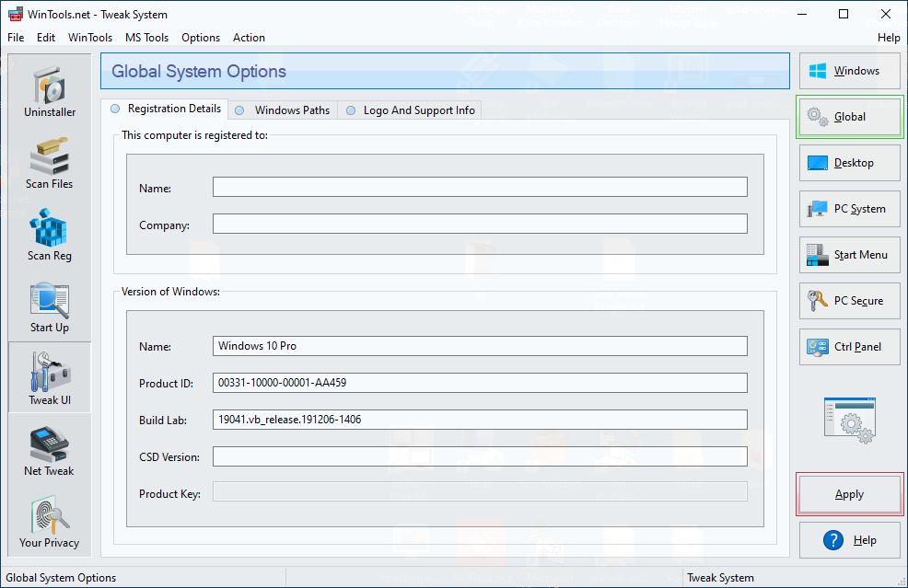Open the WinTools menu

[89, 38]
